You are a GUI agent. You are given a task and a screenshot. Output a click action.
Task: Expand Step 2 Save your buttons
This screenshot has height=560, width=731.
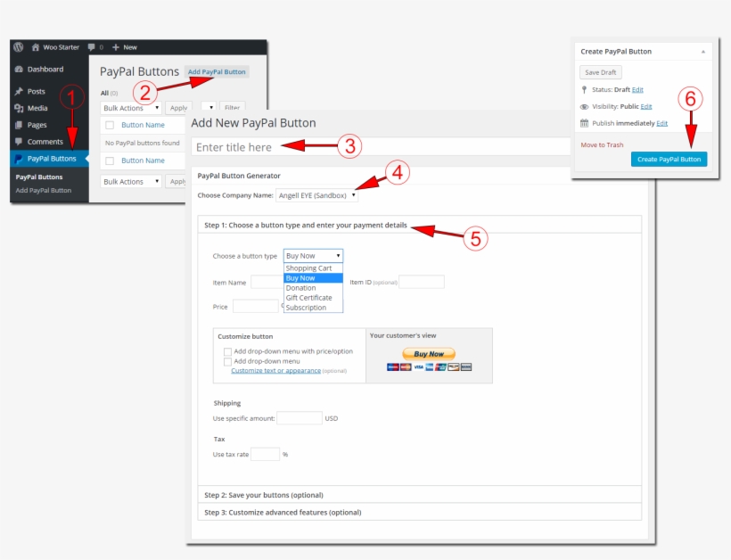click(419, 495)
